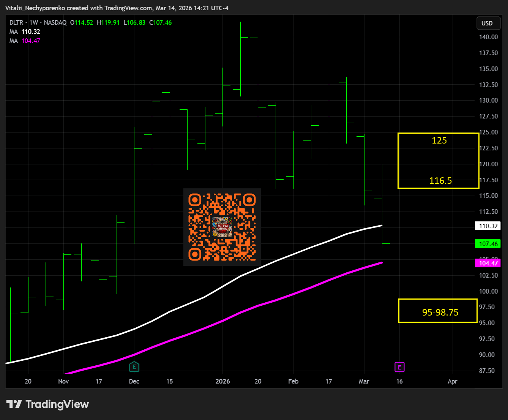Click the Apr label on time axis
Image resolution: width=508 pixels, height=420 pixels.
[453, 381]
